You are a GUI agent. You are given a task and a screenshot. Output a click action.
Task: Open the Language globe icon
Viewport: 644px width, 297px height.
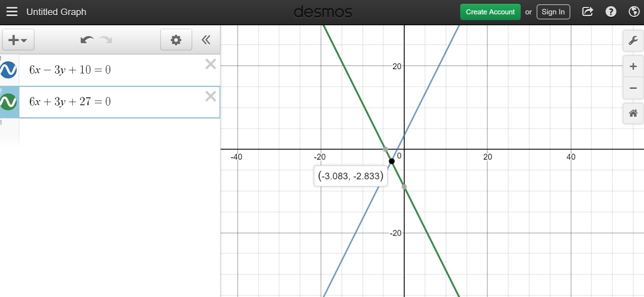[x=634, y=12]
